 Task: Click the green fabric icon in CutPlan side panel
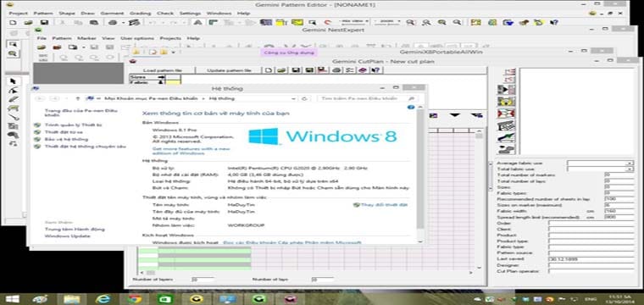(506, 137)
